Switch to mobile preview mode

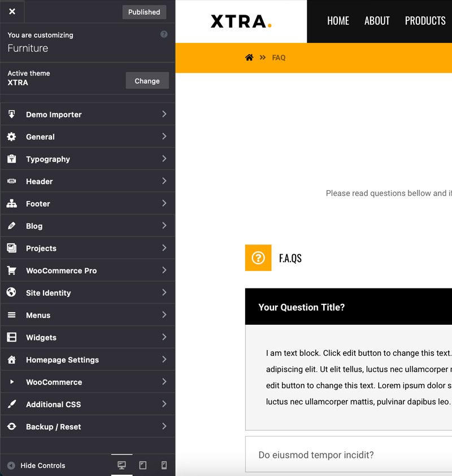coord(164,465)
